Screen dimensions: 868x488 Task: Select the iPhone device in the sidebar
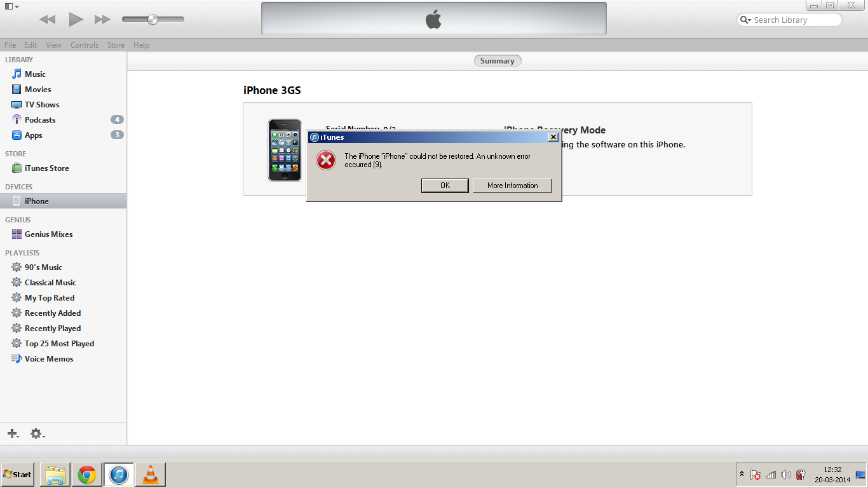click(64, 201)
